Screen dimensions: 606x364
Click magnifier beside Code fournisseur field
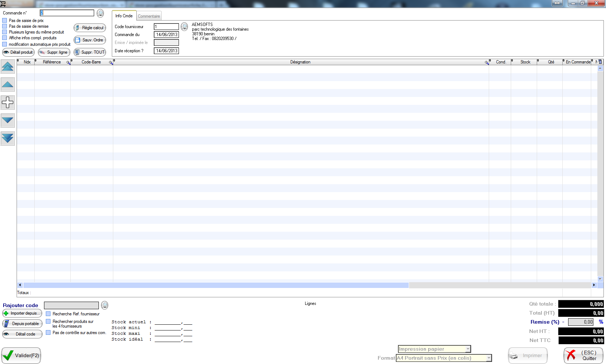pos(184,27)
